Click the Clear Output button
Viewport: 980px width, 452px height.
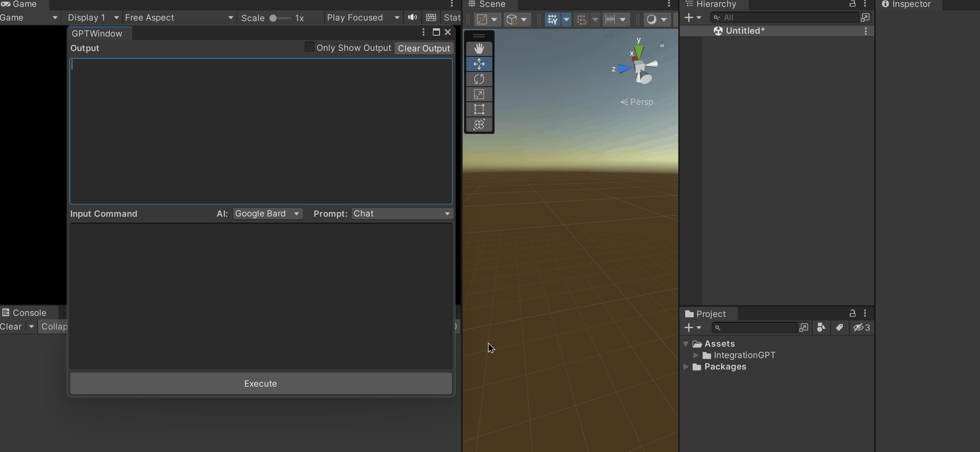coord(424,48)
